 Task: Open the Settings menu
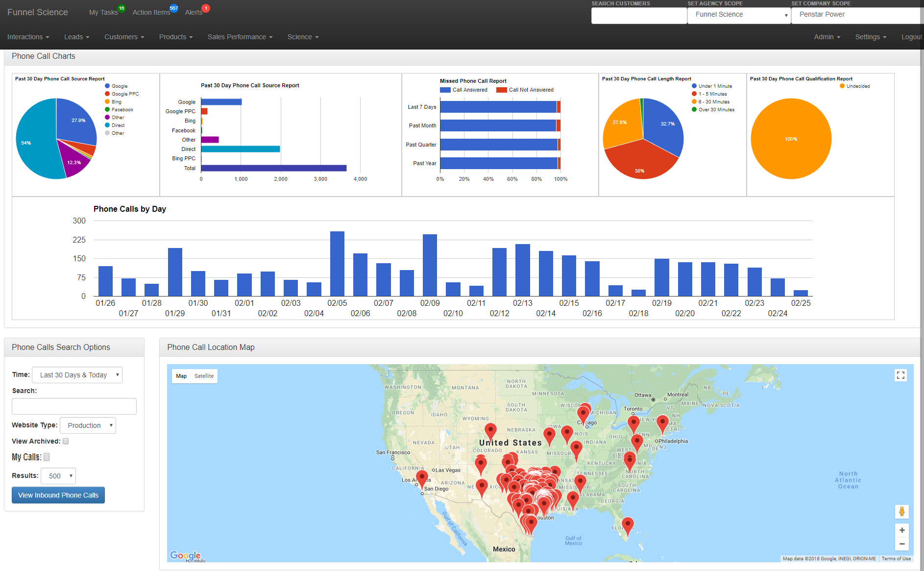point(871,37)
